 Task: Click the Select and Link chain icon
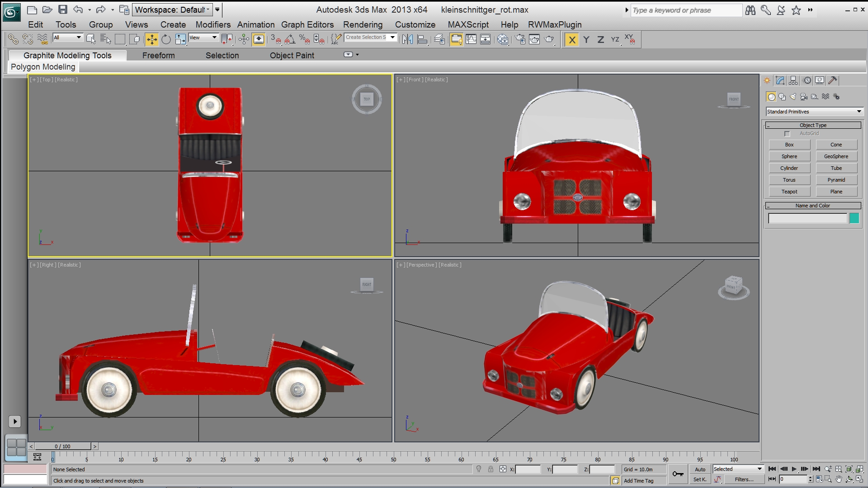(13, 40)
